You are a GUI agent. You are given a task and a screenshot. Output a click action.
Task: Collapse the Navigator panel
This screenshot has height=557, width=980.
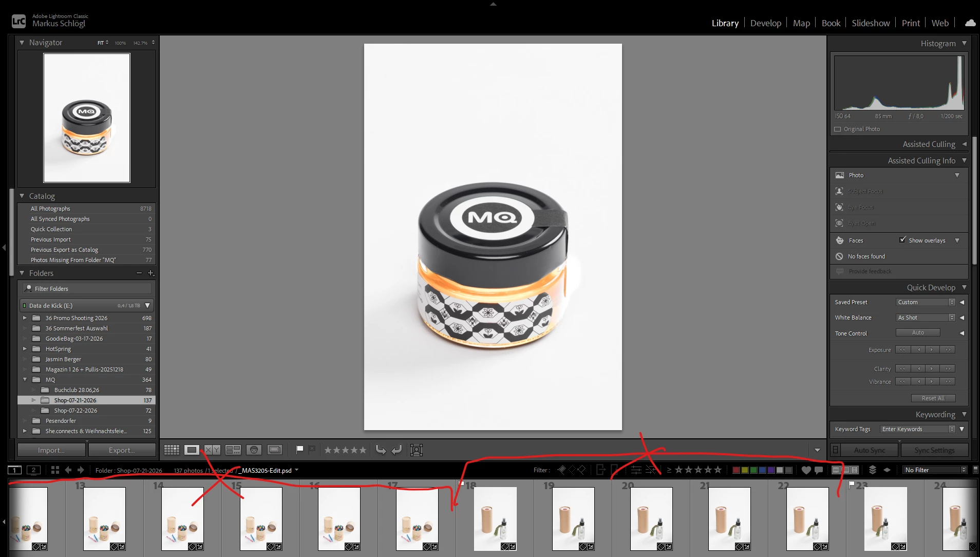(x=22, y=43)
